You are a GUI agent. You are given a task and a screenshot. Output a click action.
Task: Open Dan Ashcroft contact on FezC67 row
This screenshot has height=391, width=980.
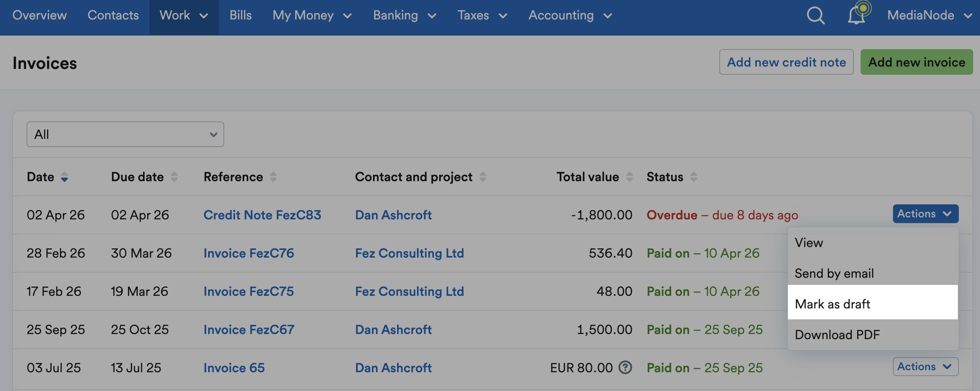393,329
